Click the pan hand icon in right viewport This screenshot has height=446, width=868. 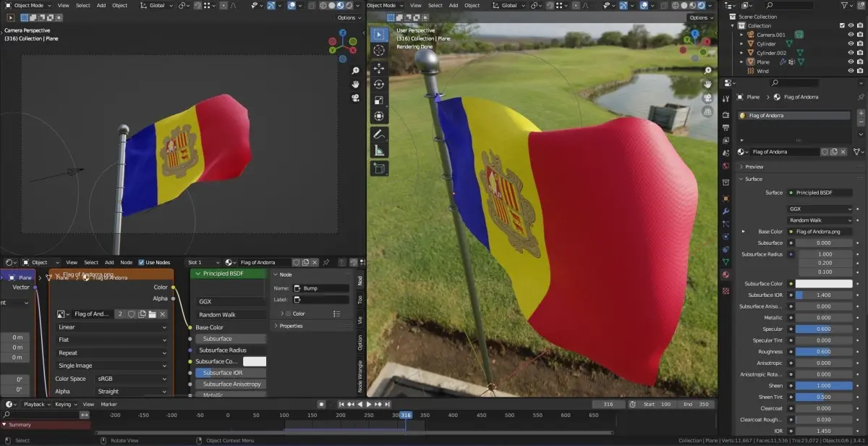[707, 84]
